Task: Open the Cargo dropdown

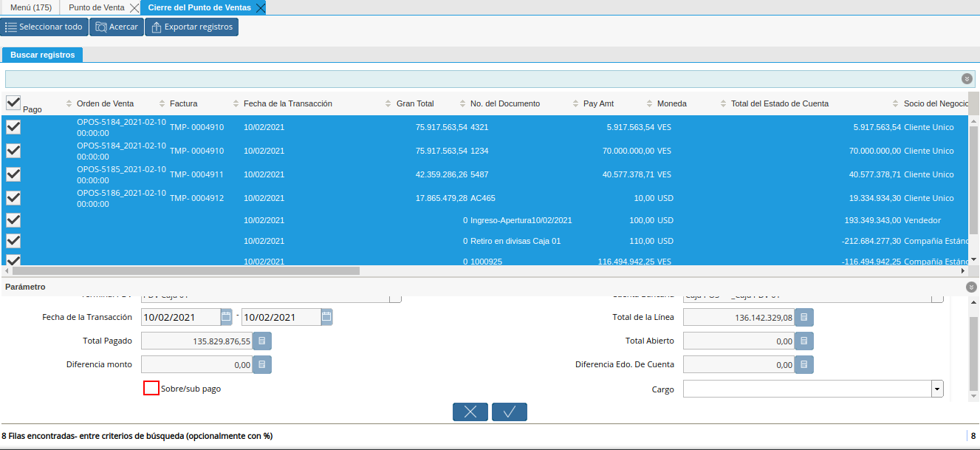Action: pos(937,389)
